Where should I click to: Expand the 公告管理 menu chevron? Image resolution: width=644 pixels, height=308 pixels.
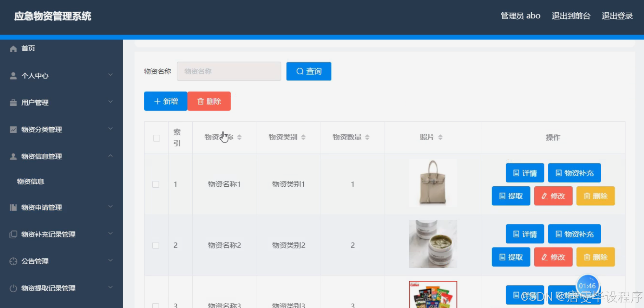coord(110,260)
